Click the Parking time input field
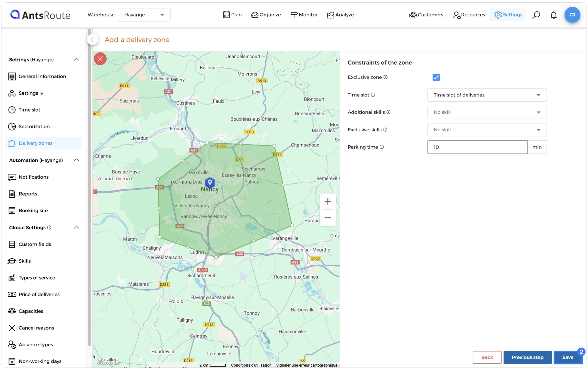Viewport: 588px width, 370px height. coord(477,147)
